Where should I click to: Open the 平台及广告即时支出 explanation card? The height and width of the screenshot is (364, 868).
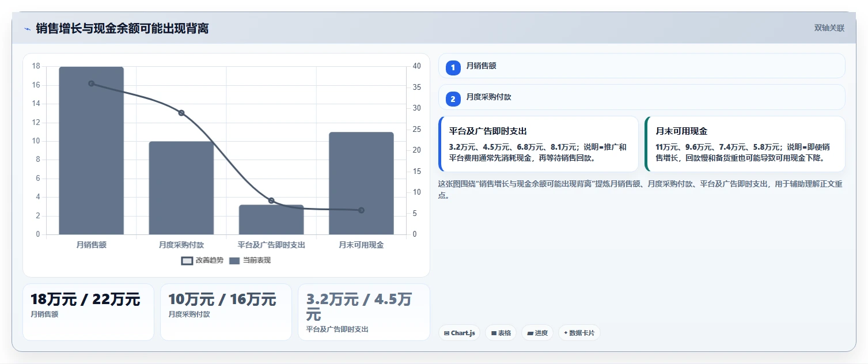point(539,144)
